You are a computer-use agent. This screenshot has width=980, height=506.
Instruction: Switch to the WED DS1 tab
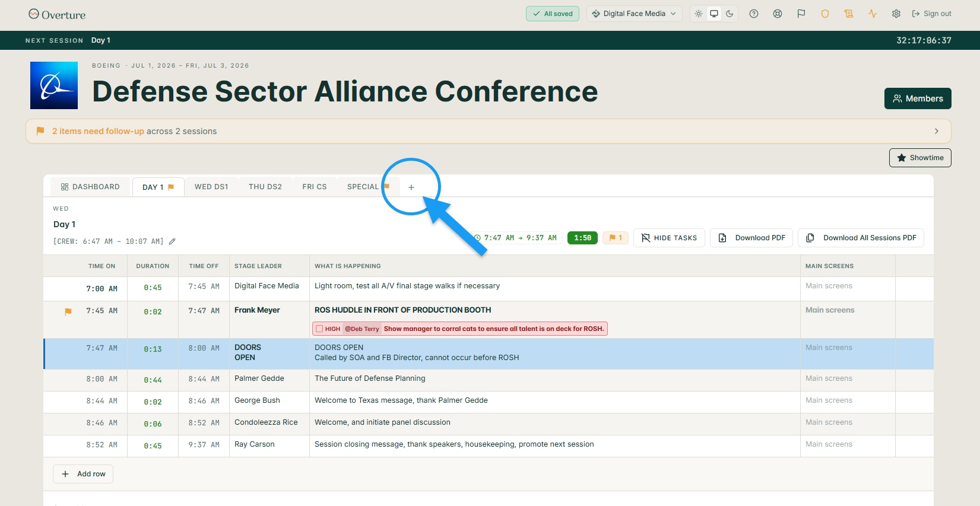[x=211, y=187]
